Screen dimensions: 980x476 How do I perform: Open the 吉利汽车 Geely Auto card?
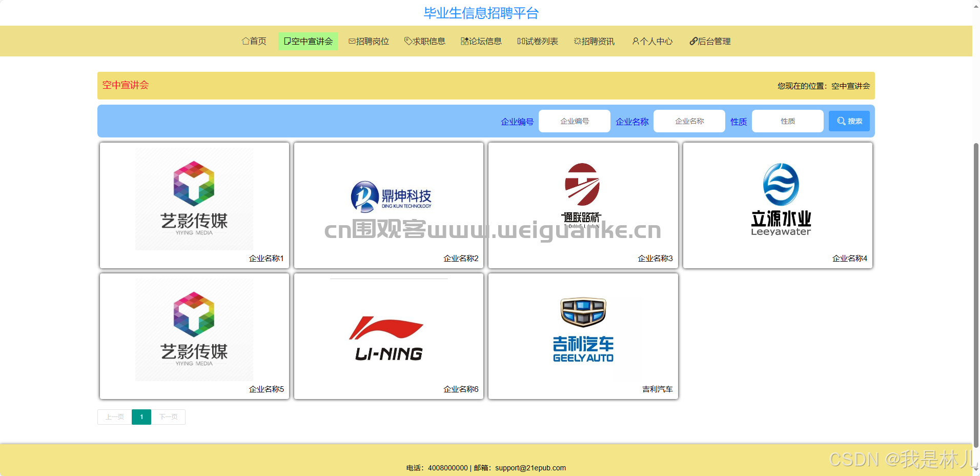click(583, 336)
